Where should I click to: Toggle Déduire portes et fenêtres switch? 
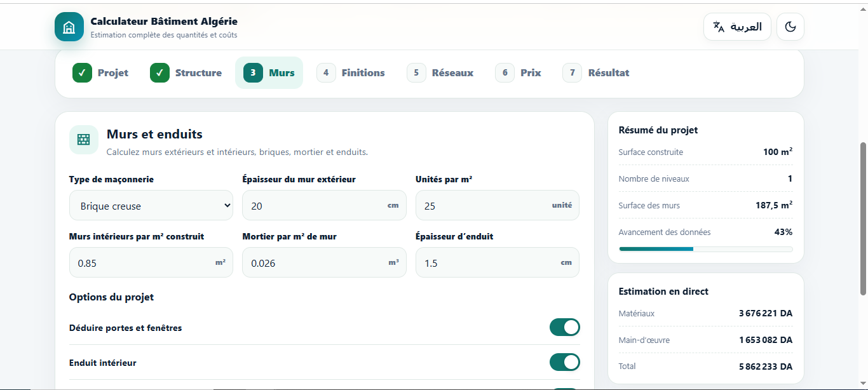[x=564, y=327]
